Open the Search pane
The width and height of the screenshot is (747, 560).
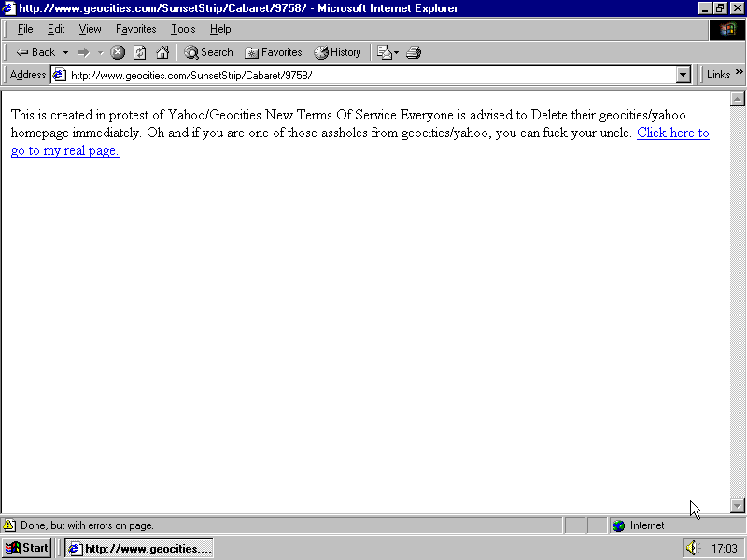tap(208, 52)
